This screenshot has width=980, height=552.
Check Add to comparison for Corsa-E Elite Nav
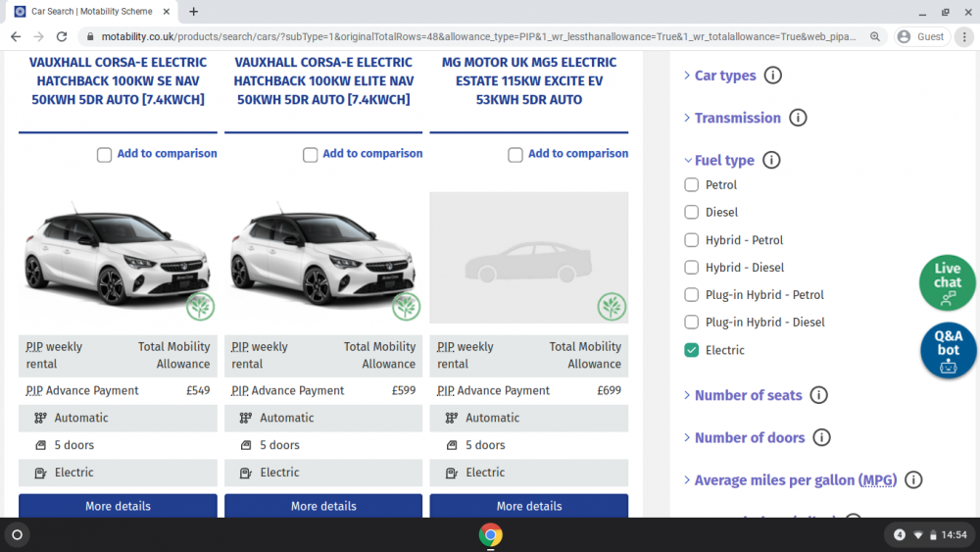pyautogui.click(x=310, y=154)
